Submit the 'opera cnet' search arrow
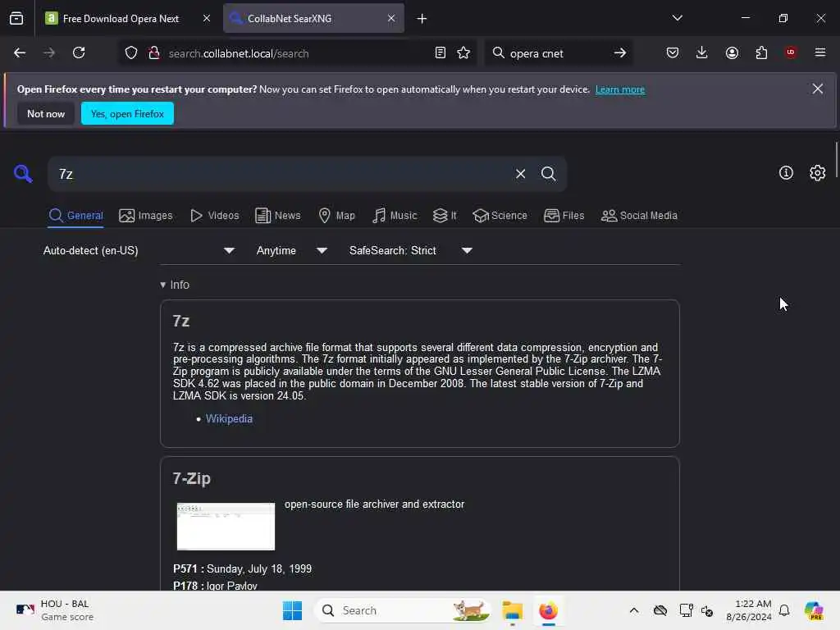Image resolution: width=840 pixels, height=630 pixels. pos(620,53)
